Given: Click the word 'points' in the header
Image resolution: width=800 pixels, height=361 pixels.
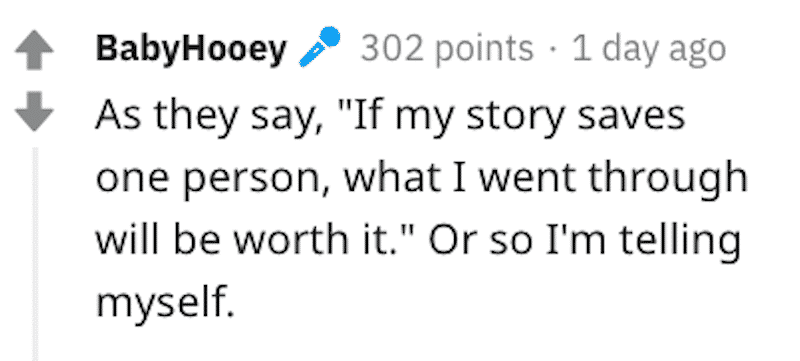Looking at the screenshot, I should click(x=482, y=51).
